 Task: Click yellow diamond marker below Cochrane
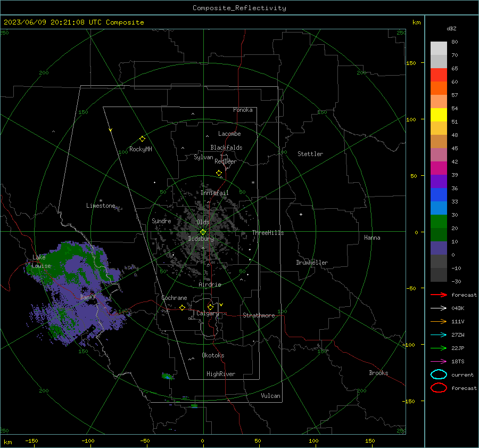coord(183,307)
